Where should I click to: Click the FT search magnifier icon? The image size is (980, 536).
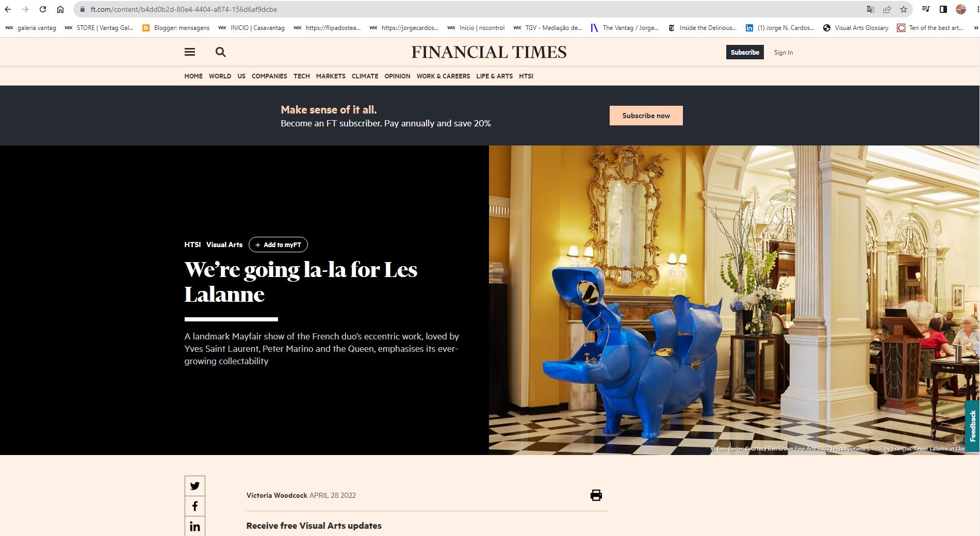tap(220, 52)
